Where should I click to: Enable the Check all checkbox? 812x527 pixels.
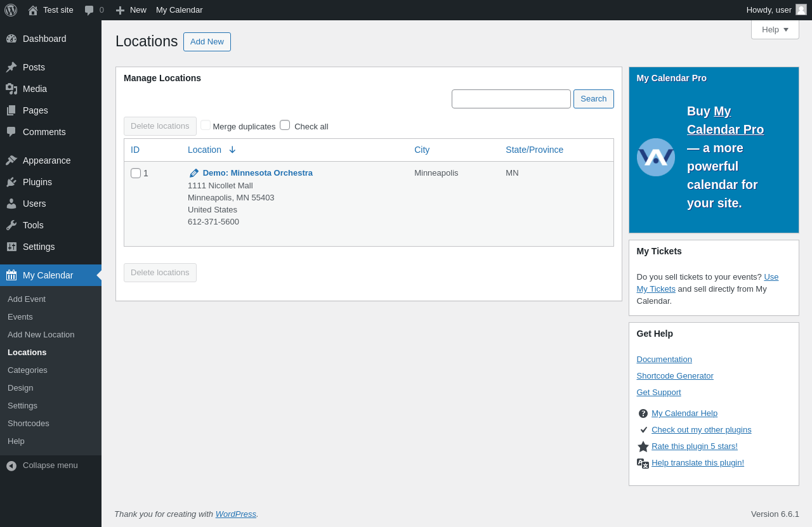[x=285, y=125]
